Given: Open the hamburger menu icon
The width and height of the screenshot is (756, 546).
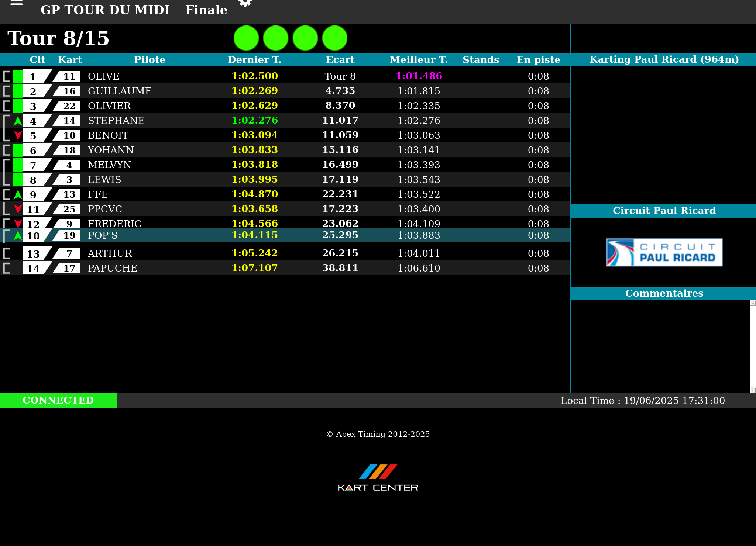Looking at the screenshot, I should pos(17,3).
